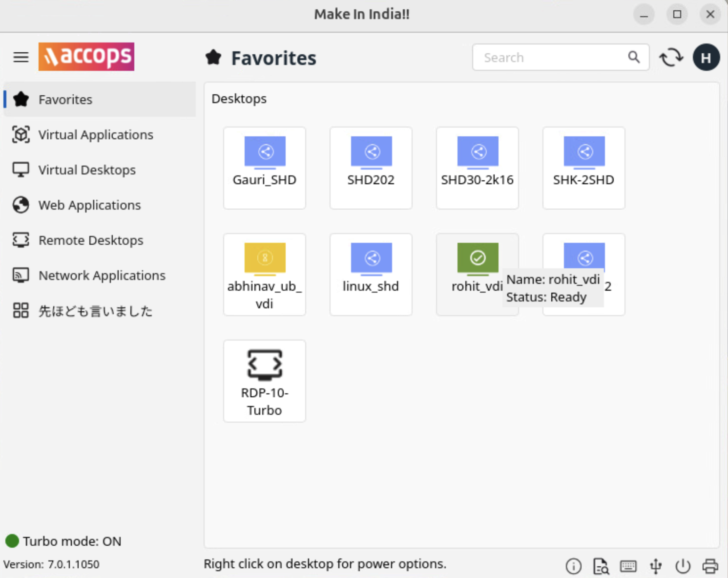Image resolution: width=728 pixels, height=578 pixels.
Task: Open the user profile avatar H
Action: click(706, 58)
